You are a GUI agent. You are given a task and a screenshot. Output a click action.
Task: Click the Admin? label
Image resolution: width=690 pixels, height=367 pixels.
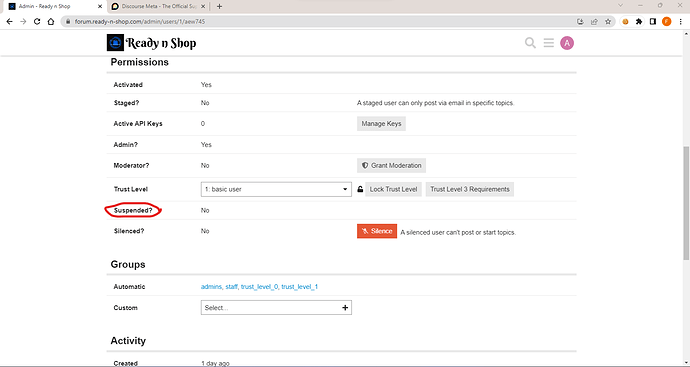pos(125,145)
